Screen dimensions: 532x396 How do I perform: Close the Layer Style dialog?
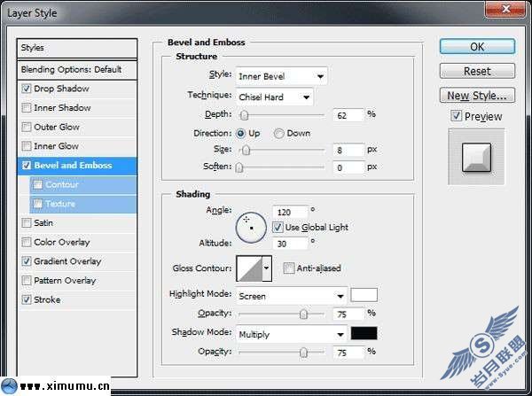[x=505, y=9]
